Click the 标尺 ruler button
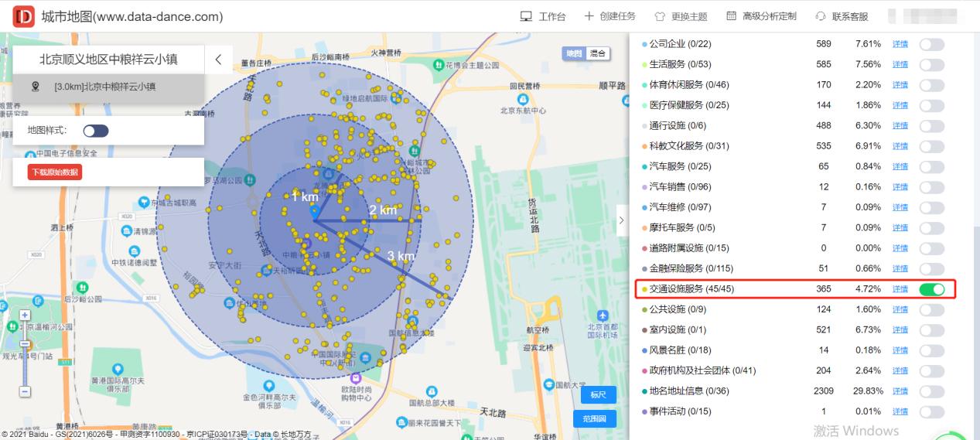The width and height of the screenshot is (980, 440). click(x=598, y=394)
